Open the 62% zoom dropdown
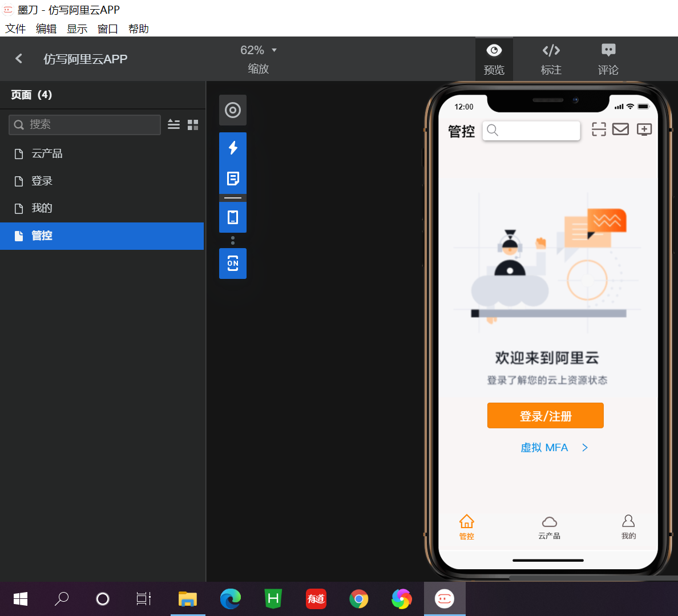 tap(258, 50)
